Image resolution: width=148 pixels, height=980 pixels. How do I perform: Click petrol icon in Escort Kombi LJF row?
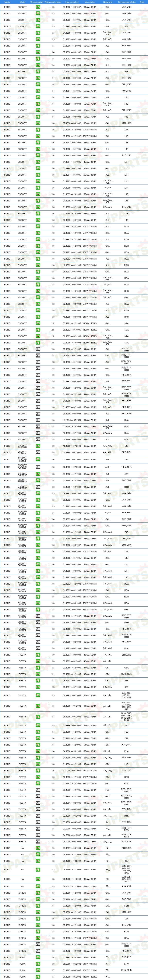[38, 551]
